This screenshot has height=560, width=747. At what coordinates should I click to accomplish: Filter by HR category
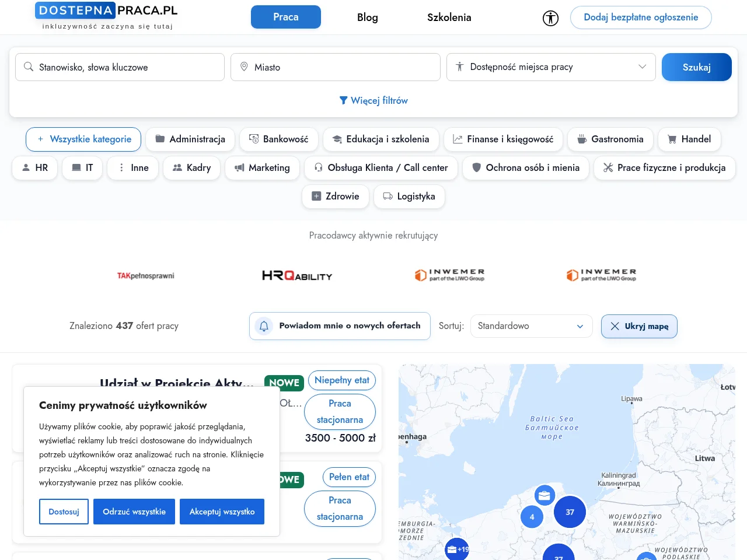(35, 167)
